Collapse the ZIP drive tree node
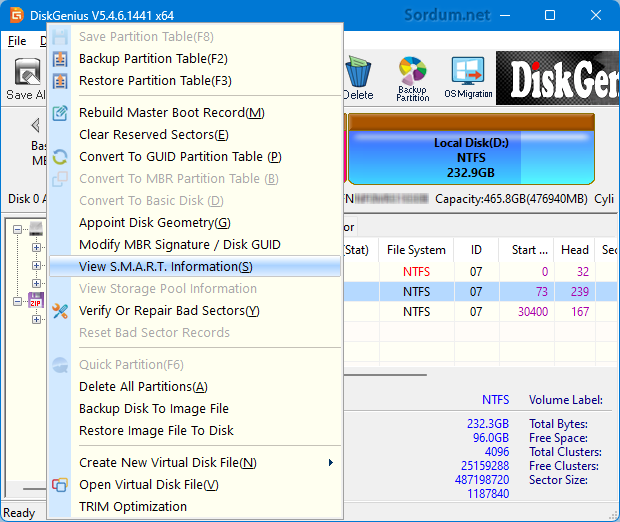Image resolution: width=620 pixels, height=522 pixels. click(17, 301)
